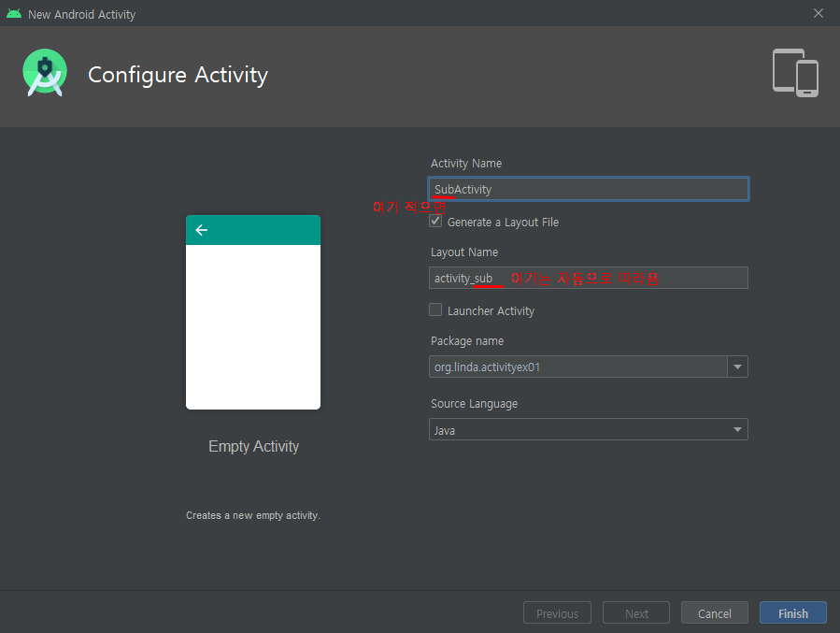Enable the Launcher Activity checkbox

click(x=435, y=309)
